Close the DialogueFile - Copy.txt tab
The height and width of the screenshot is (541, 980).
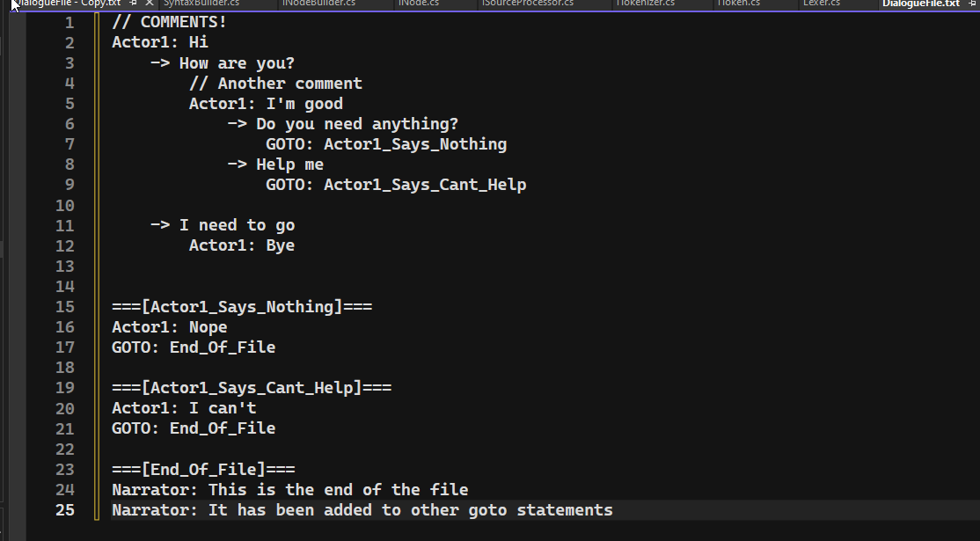[x=149, y=4]
